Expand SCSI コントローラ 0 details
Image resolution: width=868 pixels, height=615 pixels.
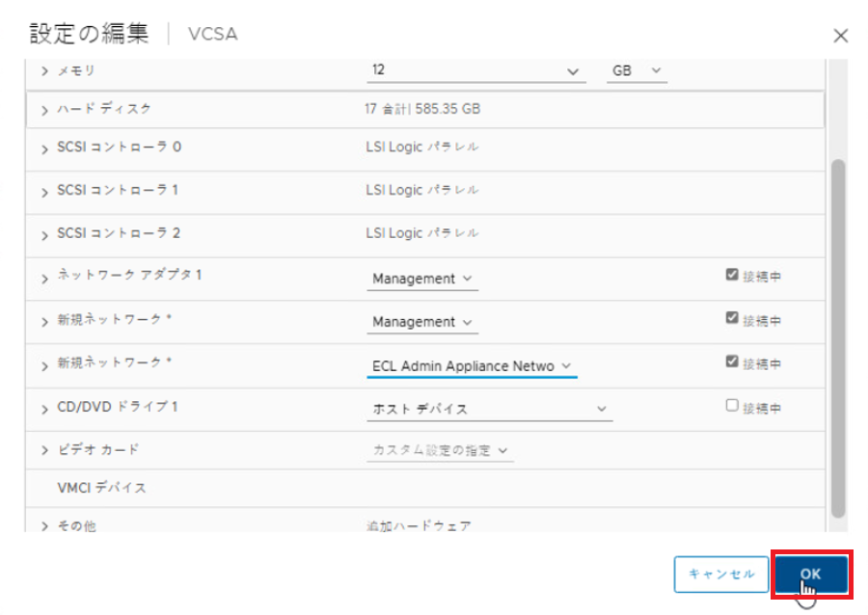pyautogui.click(x=45, y=148)
